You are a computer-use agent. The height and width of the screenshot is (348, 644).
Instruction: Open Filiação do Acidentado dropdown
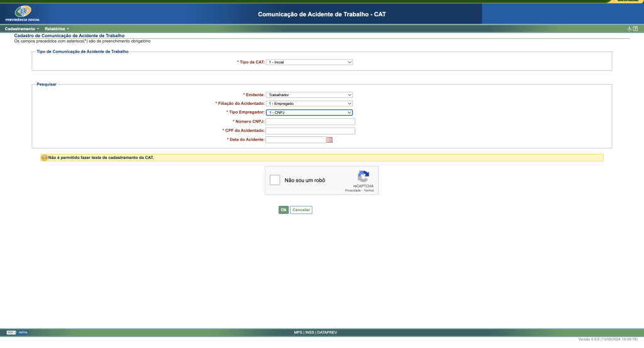click(x=309, y=104)
